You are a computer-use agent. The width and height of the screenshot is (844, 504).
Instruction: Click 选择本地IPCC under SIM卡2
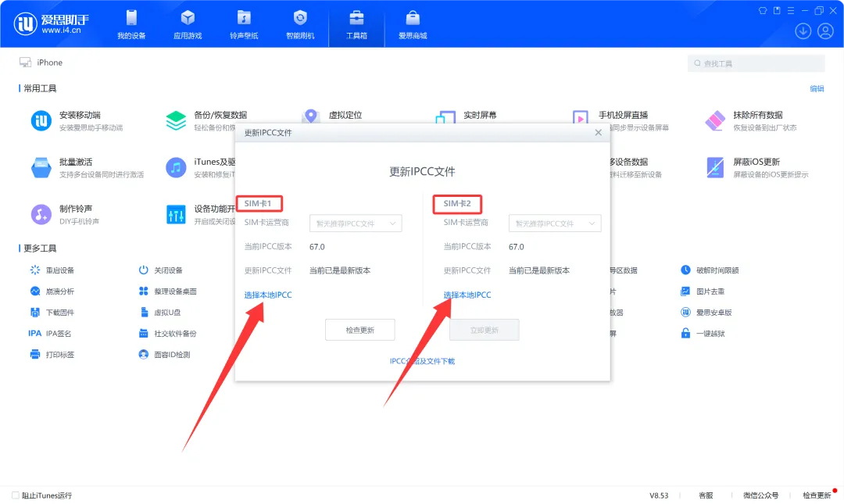click(467, 295)
